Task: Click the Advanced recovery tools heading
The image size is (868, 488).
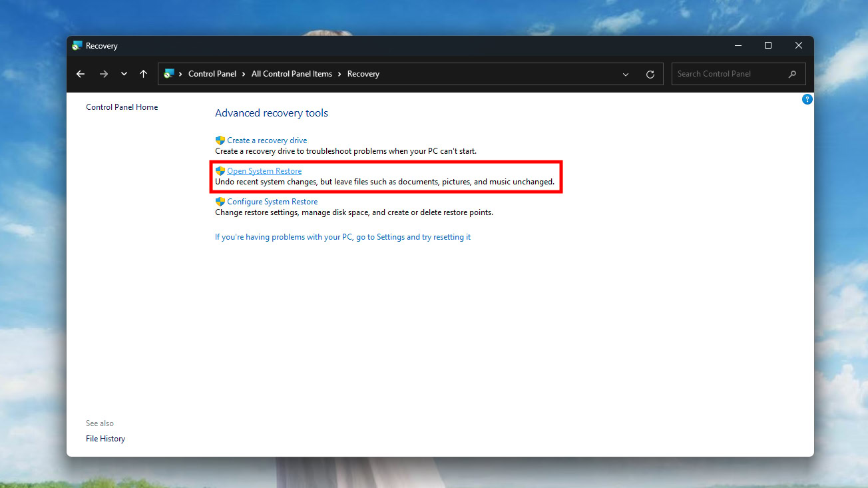Action: (272, 113)
